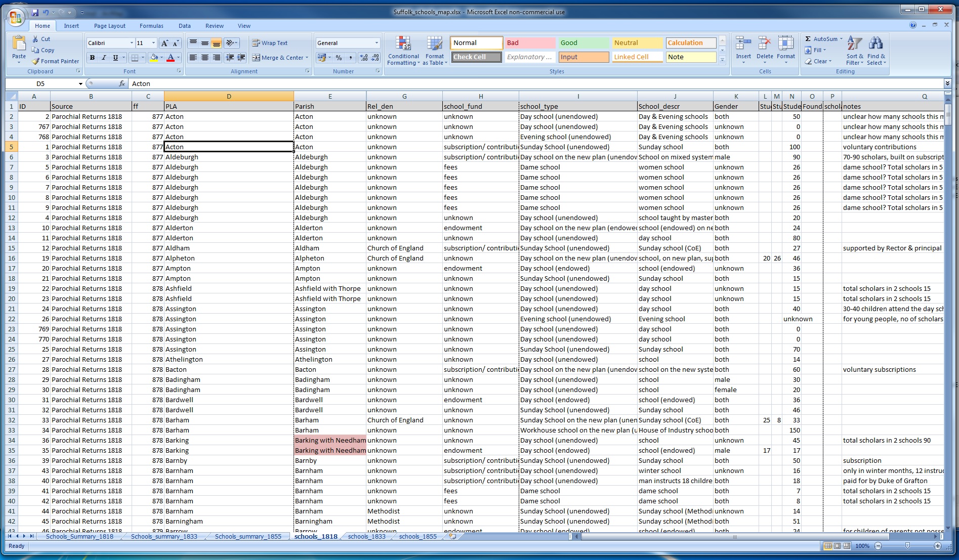Apply the Check Cell style

point(476,57)
